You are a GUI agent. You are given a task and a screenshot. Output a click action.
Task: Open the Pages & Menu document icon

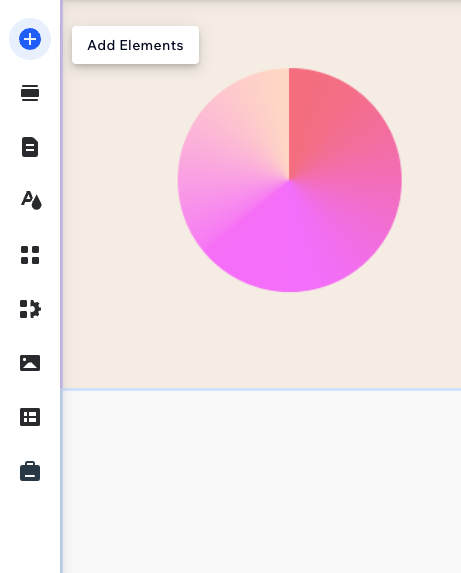point(30,147)
